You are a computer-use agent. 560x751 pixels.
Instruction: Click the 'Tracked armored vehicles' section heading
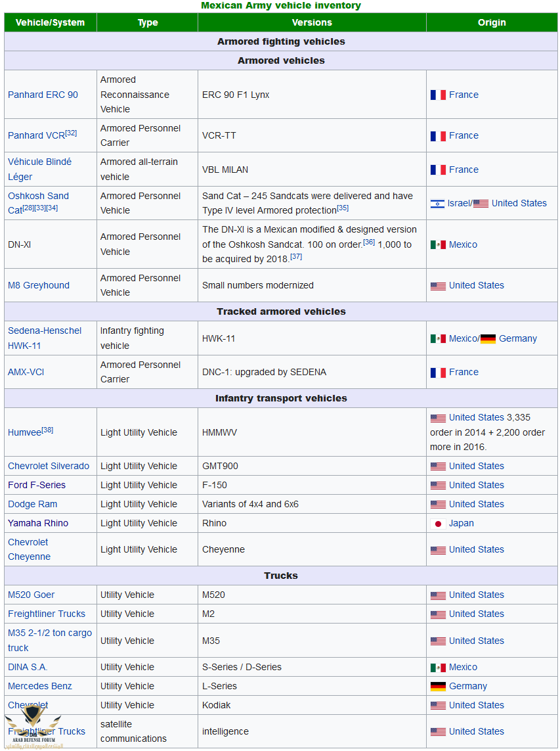[x=281, y=312]
